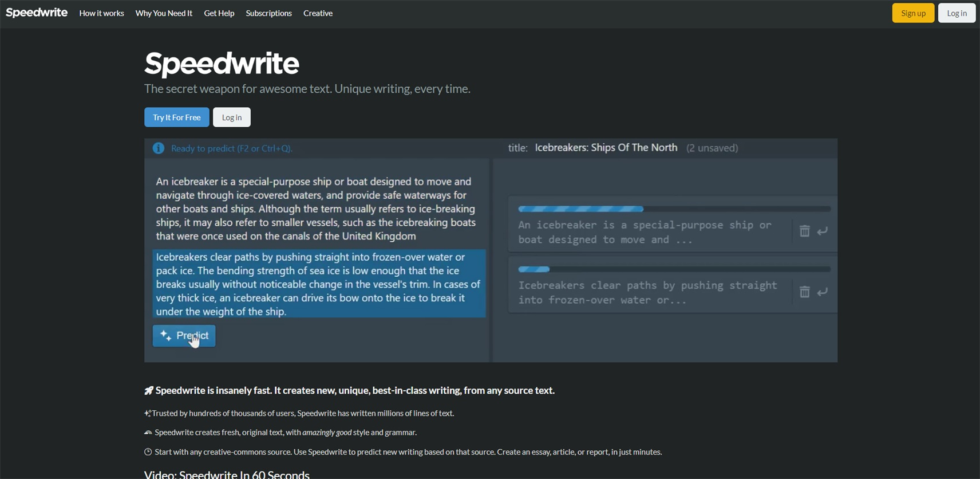
Task: Click the tagline 'The secret weapon for awesome text'
Action: point(307,89)
